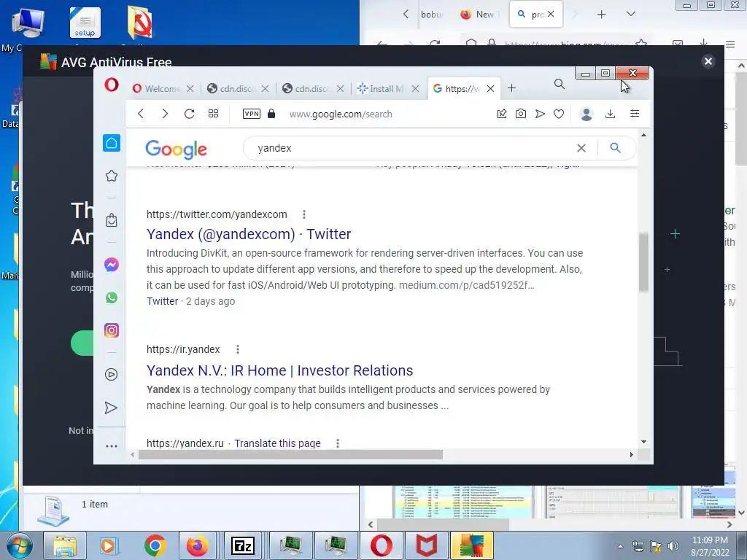Screen dimensions: 747x560
Task: Open options for the ir.yandex result
Action: point(238,349)
